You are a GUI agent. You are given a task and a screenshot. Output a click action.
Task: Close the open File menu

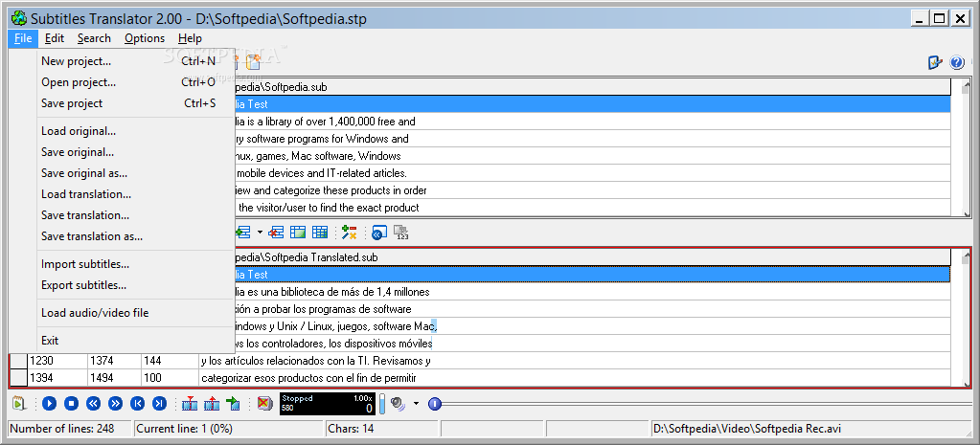point(23,38)
